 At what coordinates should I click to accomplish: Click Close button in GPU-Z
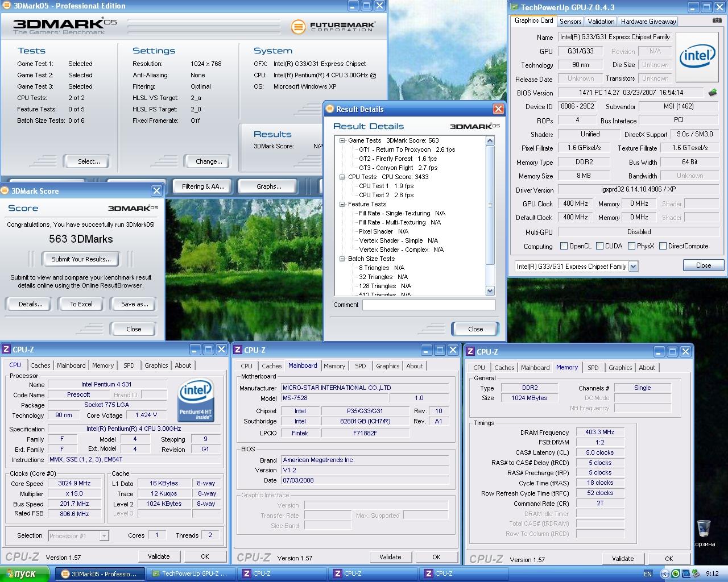pos(704,265)
